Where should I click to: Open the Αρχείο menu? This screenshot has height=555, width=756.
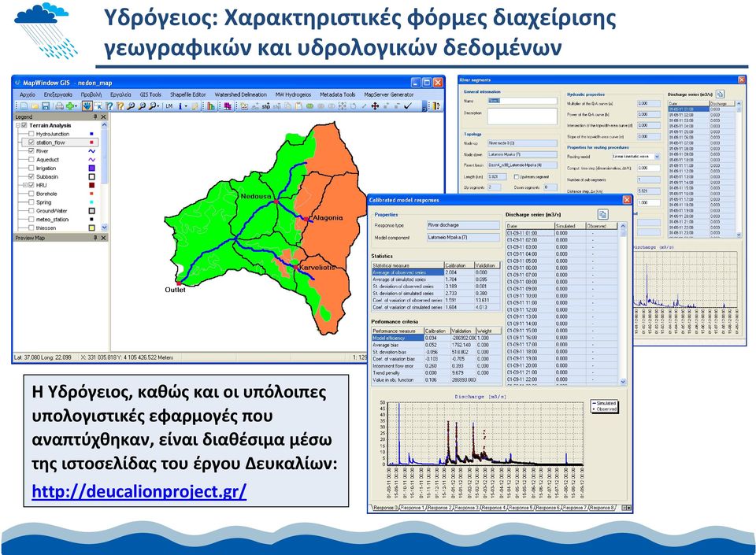point(28,94)
